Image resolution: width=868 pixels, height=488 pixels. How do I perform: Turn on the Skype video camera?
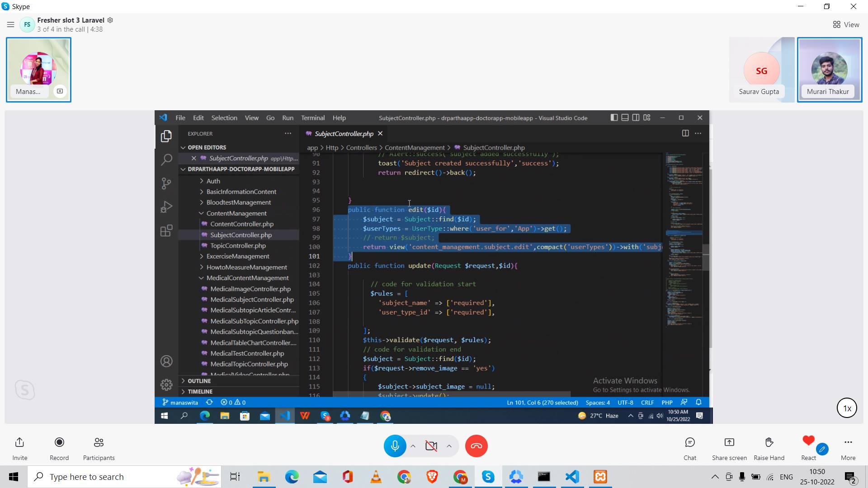pos(431,446)
